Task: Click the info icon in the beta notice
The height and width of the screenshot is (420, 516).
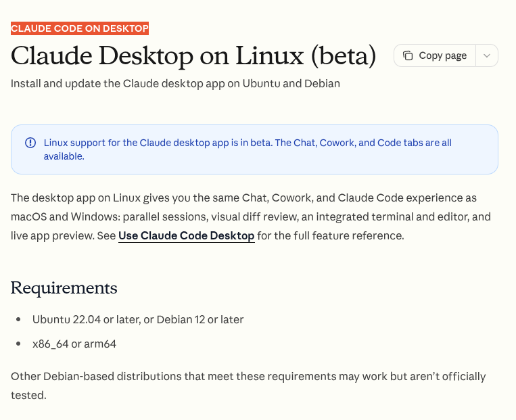Action: (x=30, y=143)
